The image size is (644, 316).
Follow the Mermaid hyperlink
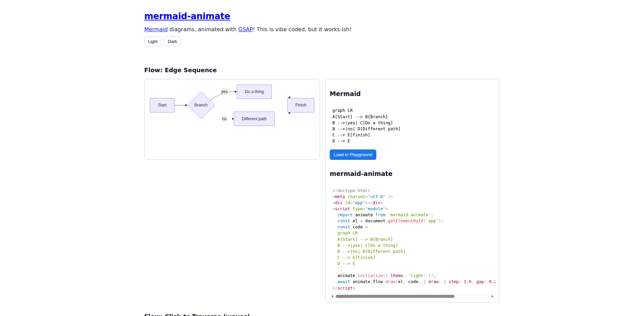156,30
